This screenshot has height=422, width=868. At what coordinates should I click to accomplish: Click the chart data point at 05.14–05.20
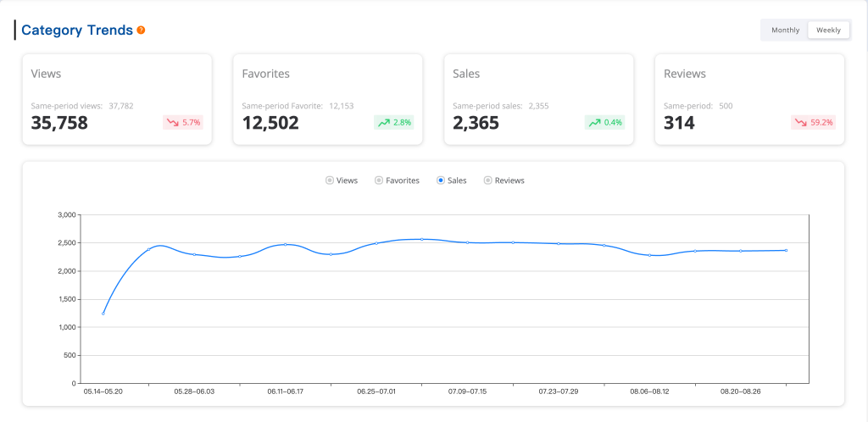click(103, 314)
